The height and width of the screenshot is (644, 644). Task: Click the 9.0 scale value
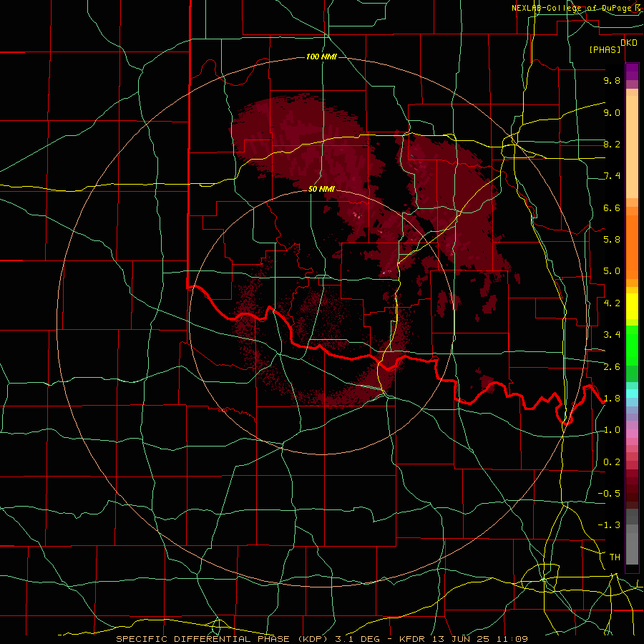[612, 112]
